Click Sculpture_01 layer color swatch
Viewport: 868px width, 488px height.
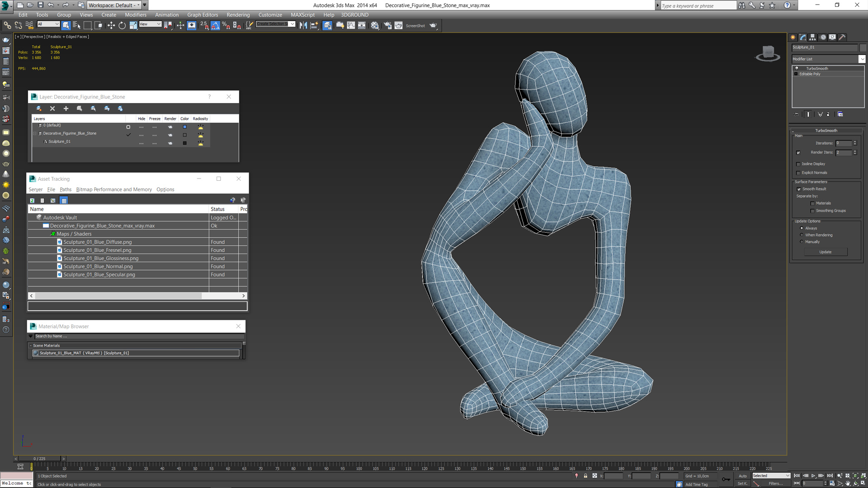[x=184, y=143]
